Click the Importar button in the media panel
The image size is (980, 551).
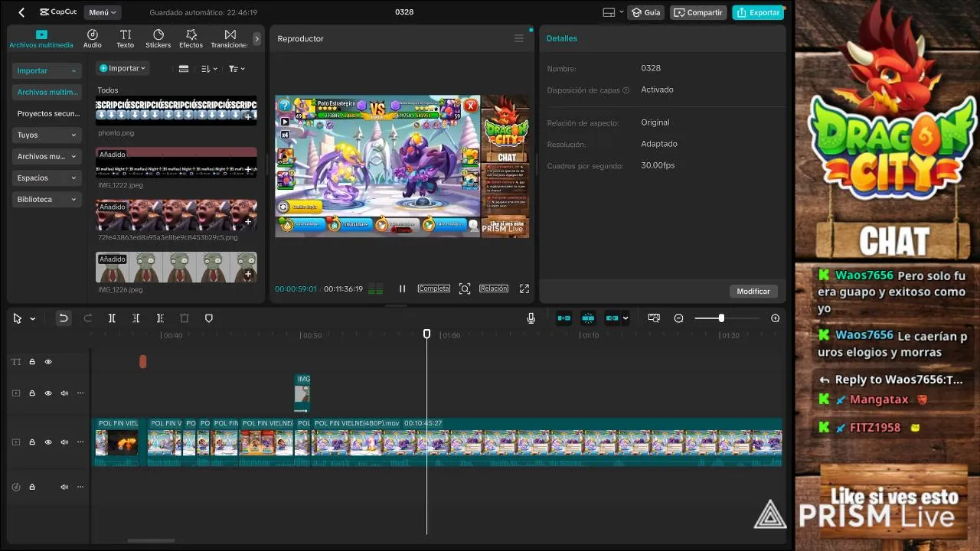click(x=122, y=68)
